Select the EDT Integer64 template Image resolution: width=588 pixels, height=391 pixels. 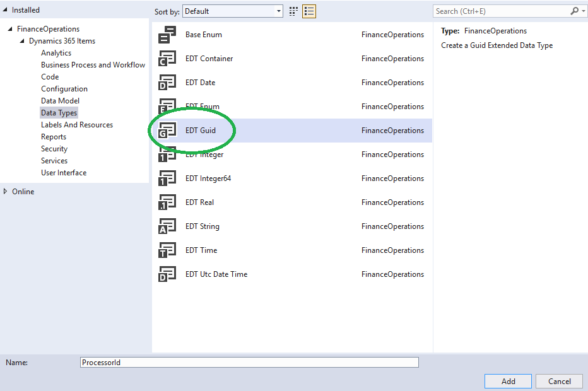coord(292,178)
